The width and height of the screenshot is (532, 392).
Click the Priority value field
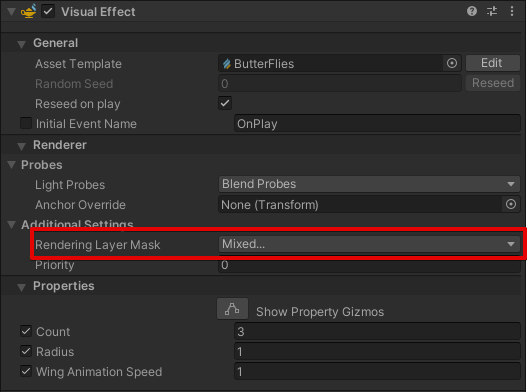coord(369,265)
